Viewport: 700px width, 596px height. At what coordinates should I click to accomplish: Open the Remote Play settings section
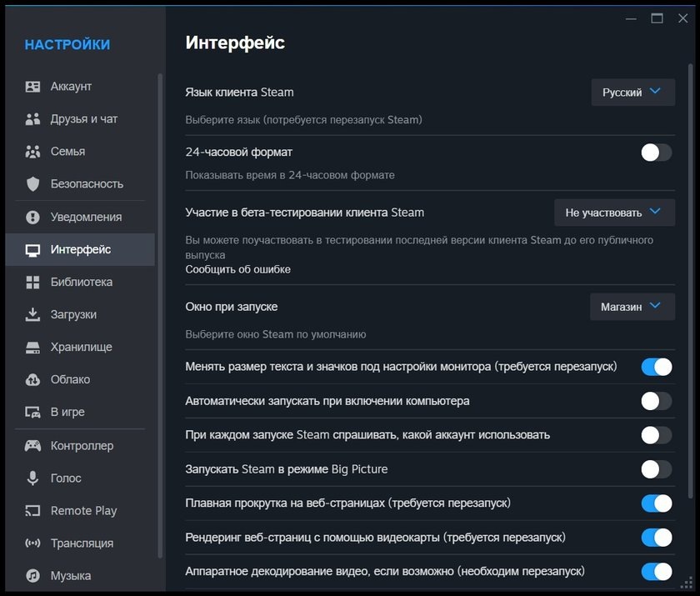[x=83, y=511]
